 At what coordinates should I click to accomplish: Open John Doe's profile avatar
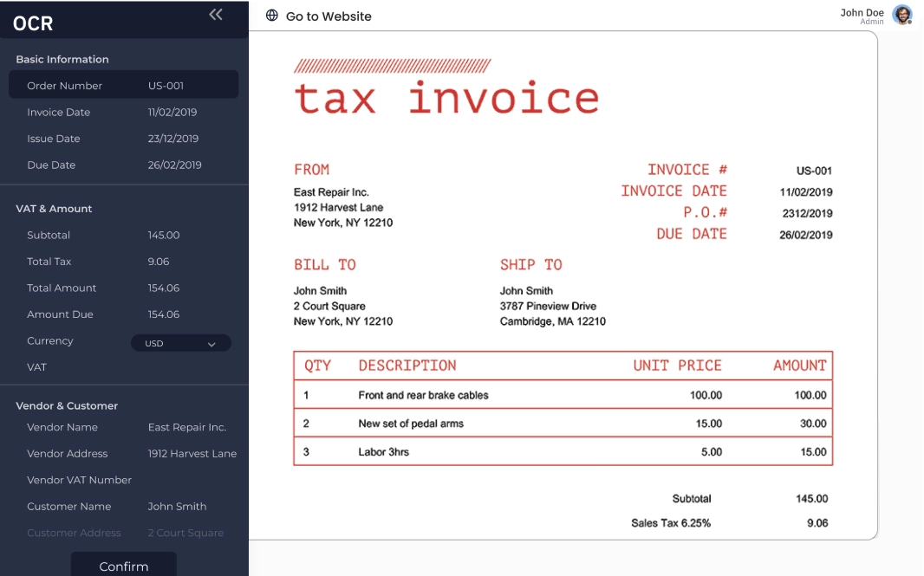[902, 15]
